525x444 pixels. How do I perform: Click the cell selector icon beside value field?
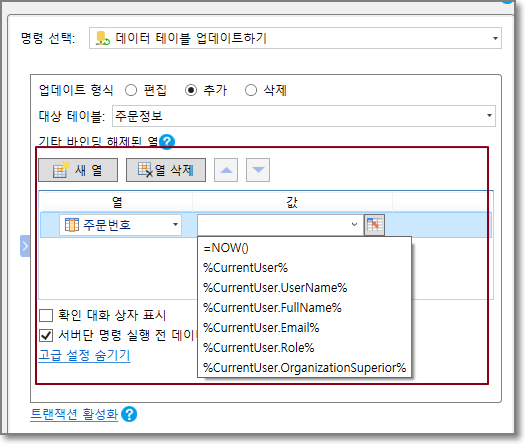[x=374, y=225]
